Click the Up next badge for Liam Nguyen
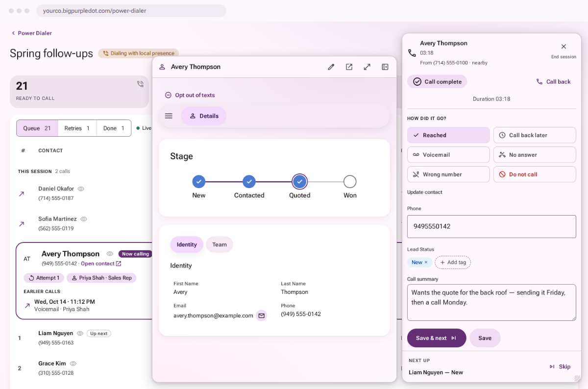The width and height of the screenshot is (588, 389). pyautogui.click(x=99, y=334)
